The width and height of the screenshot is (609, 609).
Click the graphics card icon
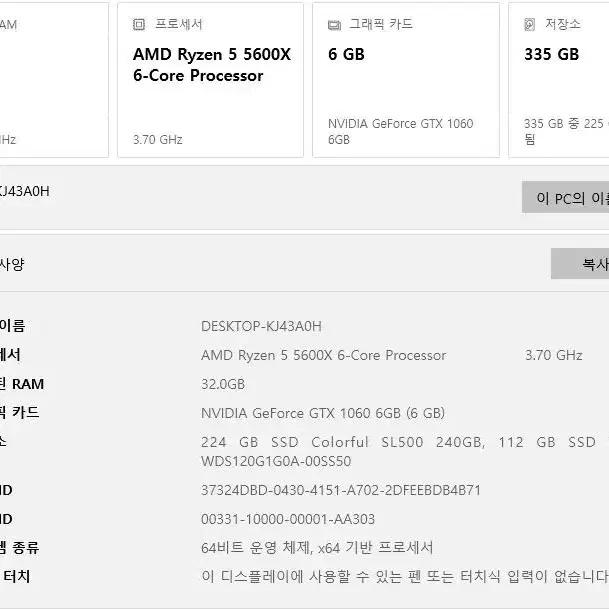[334, 25]
